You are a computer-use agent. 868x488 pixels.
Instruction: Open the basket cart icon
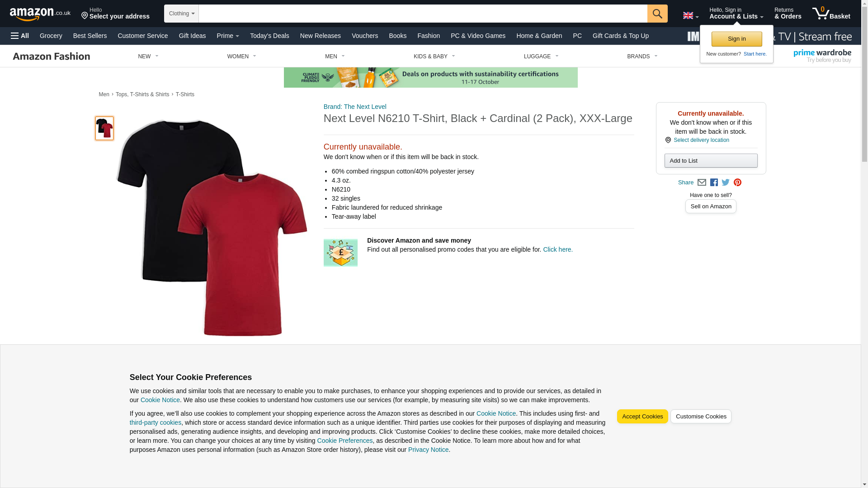pyautogui.click(x=831, y=14)
